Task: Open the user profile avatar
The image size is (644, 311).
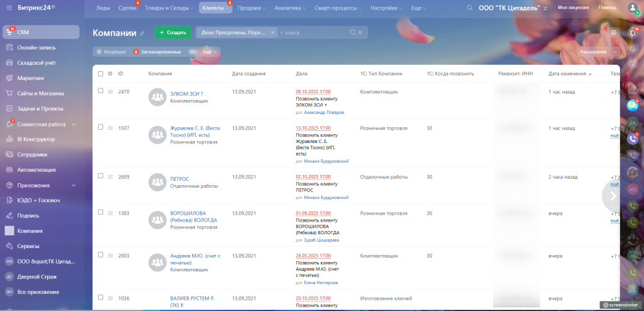Action: coord(632,8)
